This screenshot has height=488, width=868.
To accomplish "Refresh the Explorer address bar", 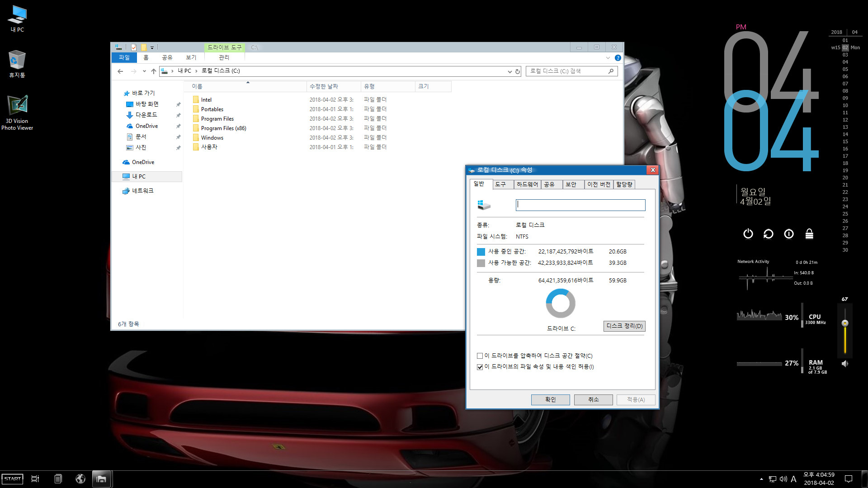I will click(518, 71).
